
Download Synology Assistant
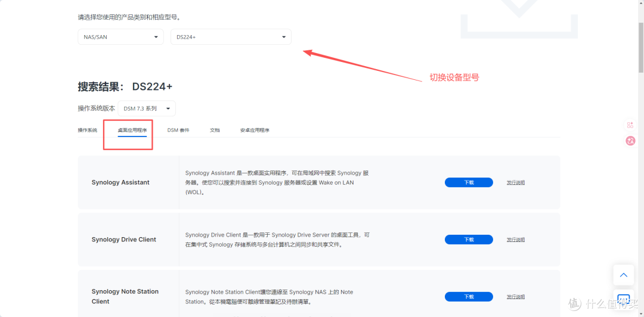click(x=469, y=182)
